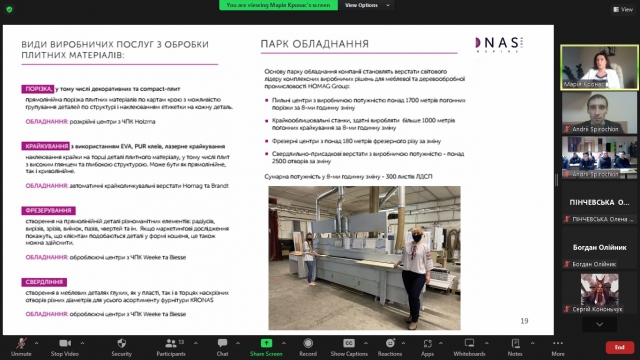Viewport: 640px width, 360px height.
Task: Expand the arrow beside Whiteboards
Action: pos(487,344)
